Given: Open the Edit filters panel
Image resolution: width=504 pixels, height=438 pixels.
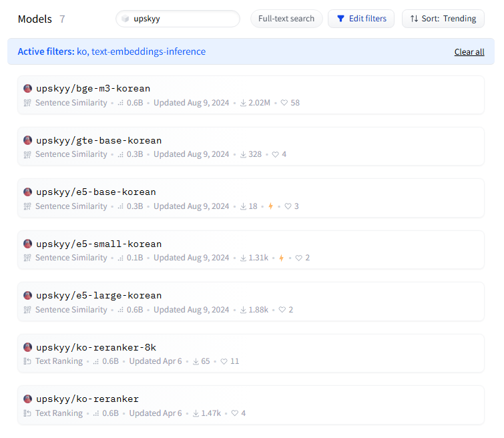Looking at the screenshot, I should point(361,19).
